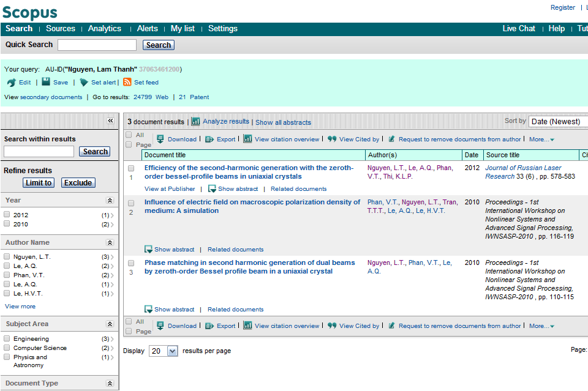Screen dimensions: 588x391
Task: Click the top View citation overview icon
Action: (x=247, y=139)
